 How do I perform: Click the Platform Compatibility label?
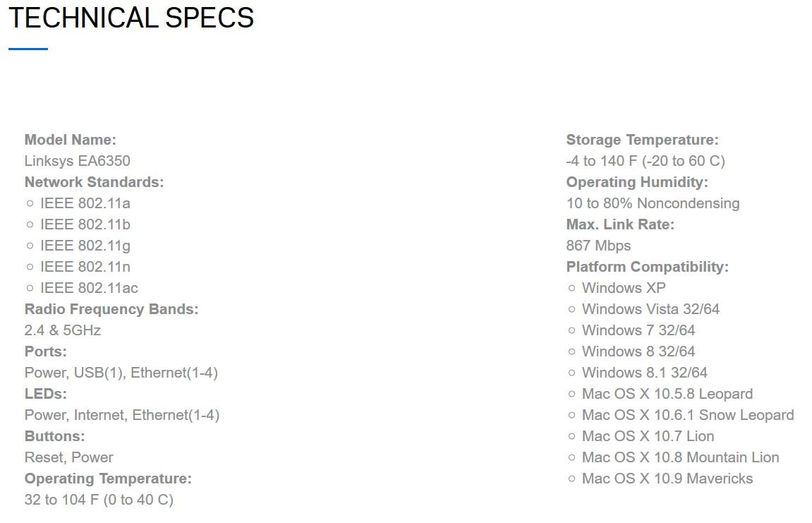click(x=647, y=267)
